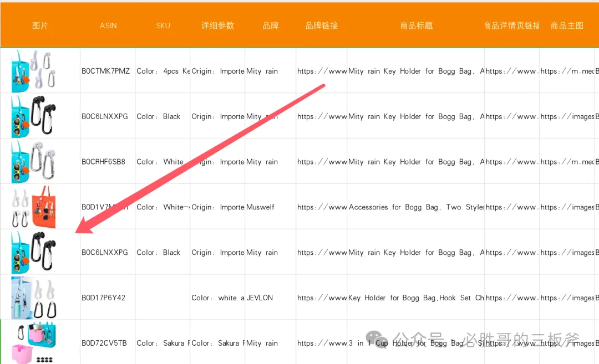Image resolution: width=599 pixels, height=364 pixels.
Task: Click the title "Key Holder for Bogg Bag, Hook Set"
Action: [417, 298]
